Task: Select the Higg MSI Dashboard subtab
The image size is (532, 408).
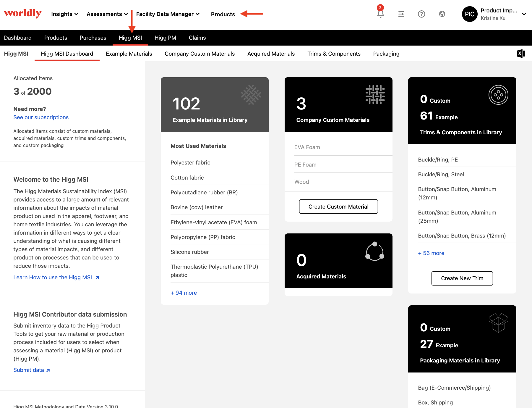Action: (x=67, y=54)
